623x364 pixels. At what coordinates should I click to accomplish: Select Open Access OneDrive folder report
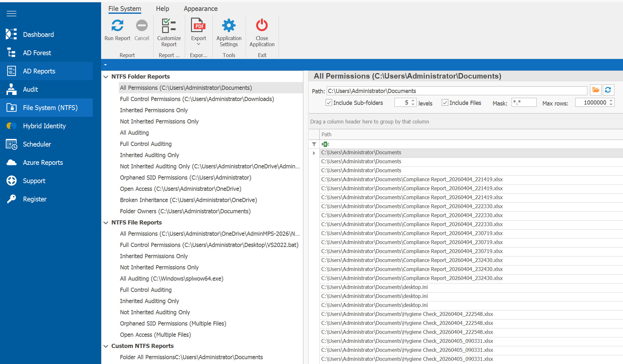[180, 189]
